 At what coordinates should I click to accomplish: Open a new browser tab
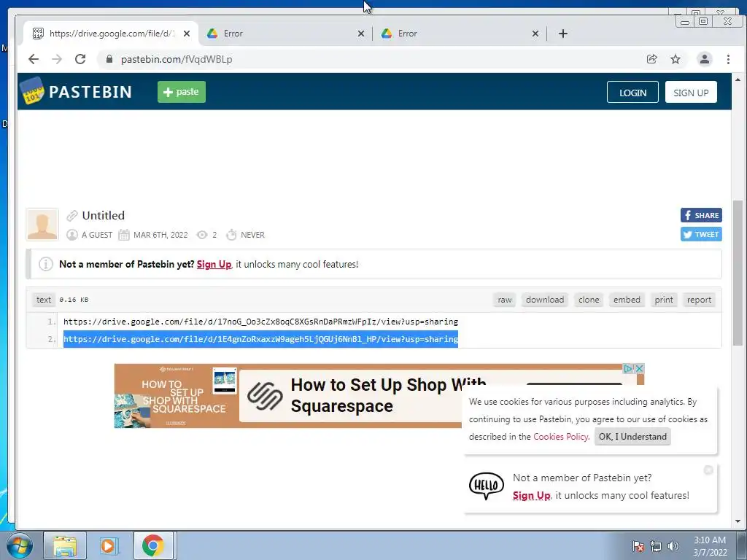(x=562, y=34)
